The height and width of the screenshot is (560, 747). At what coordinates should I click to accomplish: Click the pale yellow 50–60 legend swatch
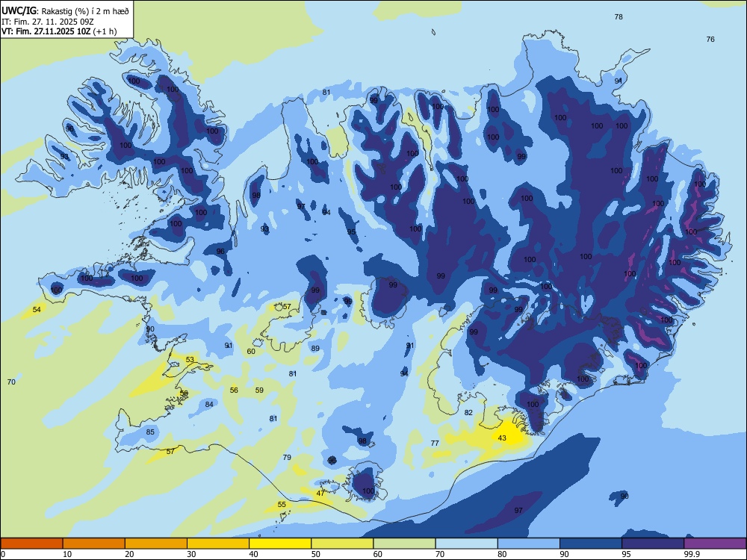(343, 544)
